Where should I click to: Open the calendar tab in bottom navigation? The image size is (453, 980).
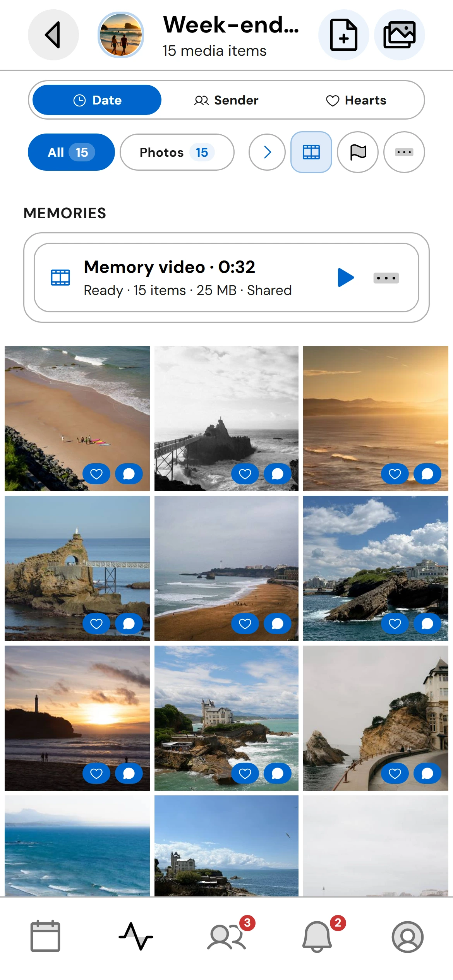click(45, 937)
